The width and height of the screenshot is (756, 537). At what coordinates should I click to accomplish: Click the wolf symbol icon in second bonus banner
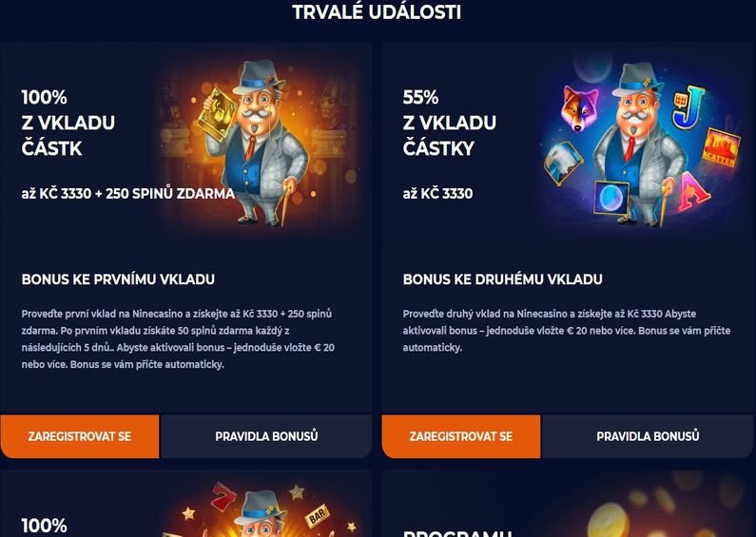tap(579, 108)
